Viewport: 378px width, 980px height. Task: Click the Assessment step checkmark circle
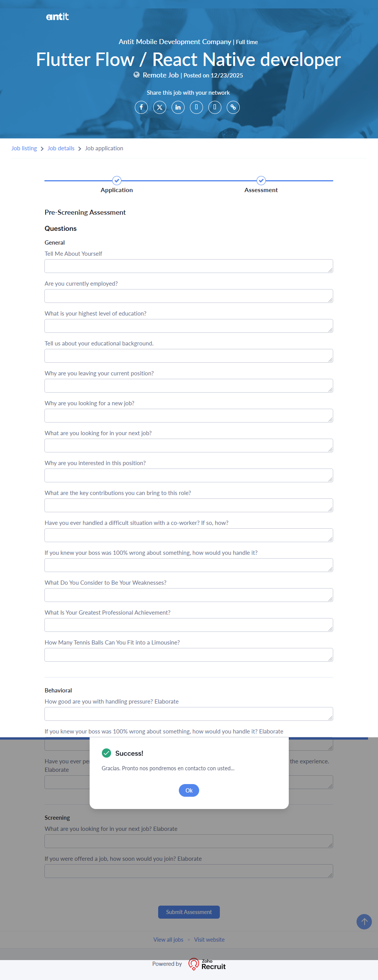(x=261, y=180)
